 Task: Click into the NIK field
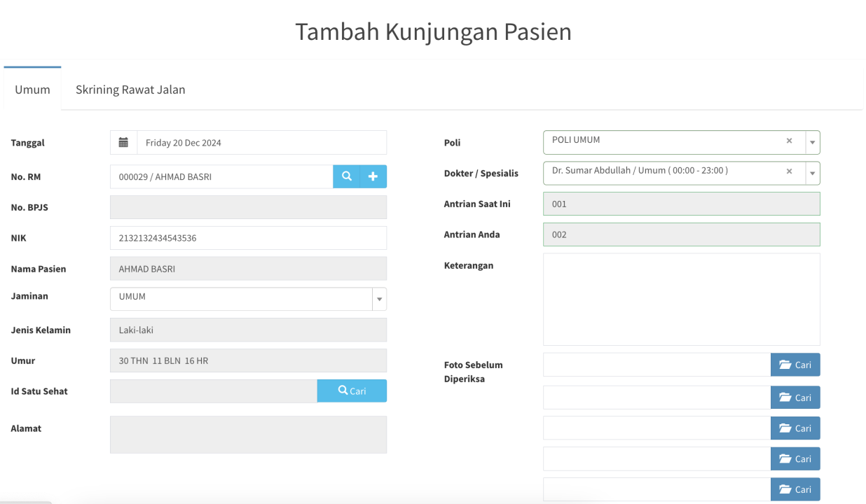pos(248,238)
